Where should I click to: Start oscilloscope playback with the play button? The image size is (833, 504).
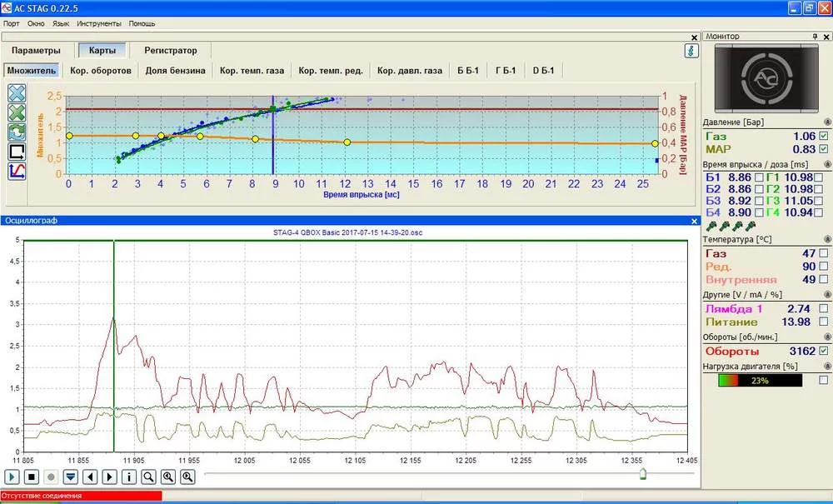12,477
